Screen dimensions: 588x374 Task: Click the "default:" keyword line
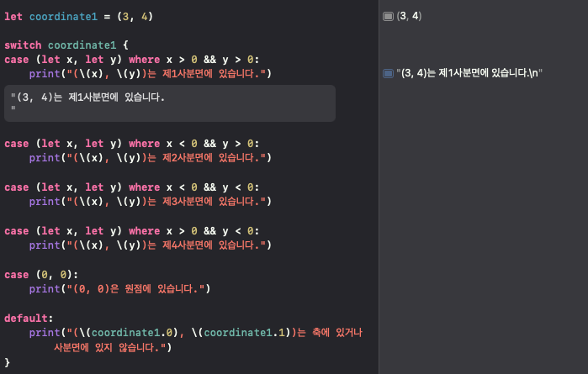(29, 319)
